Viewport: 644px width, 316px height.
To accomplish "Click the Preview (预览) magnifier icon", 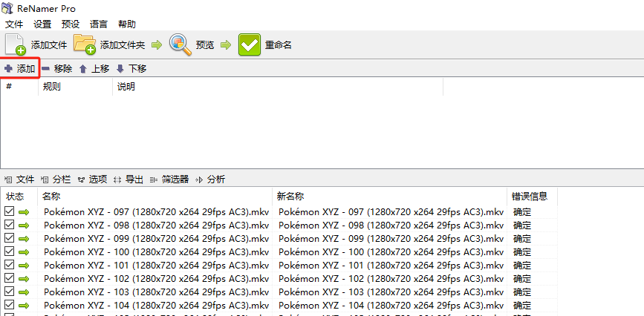I will (x=180, y=45).
